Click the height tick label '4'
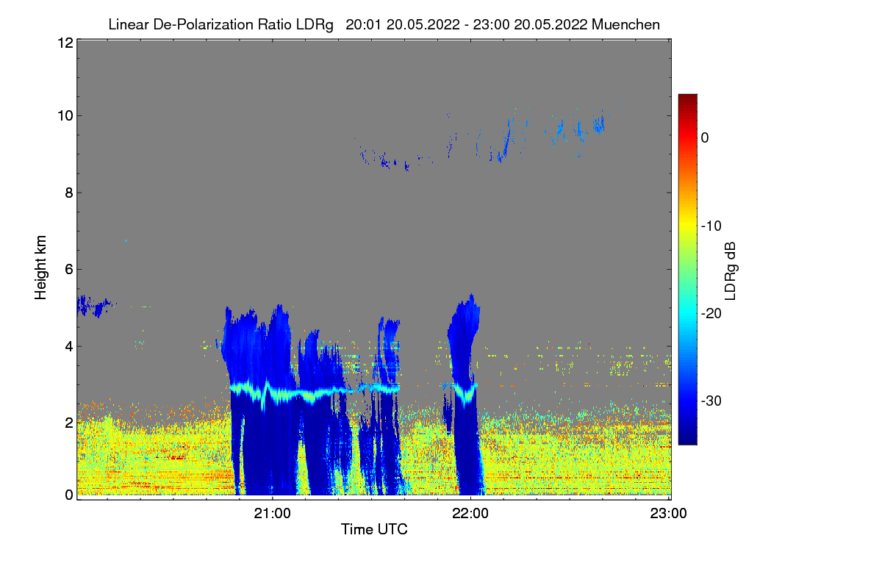Viewport: 882px width, 588px height. pos(68,346)
